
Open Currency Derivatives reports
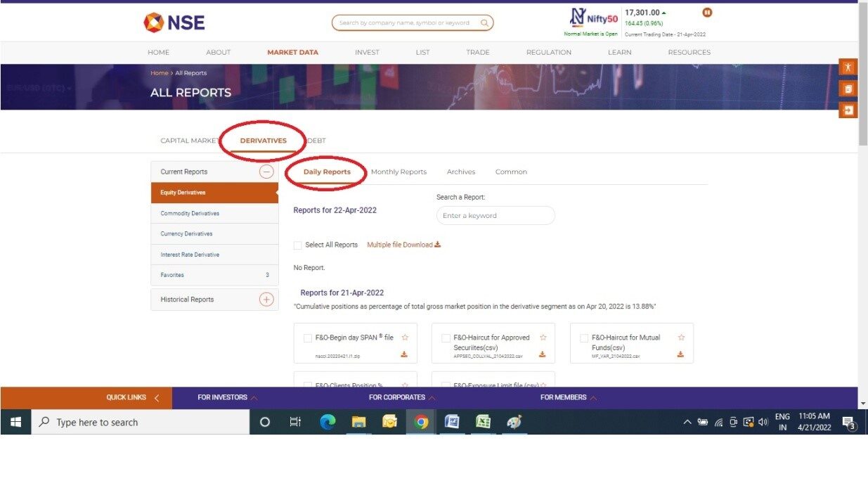click(x=214, y=234)
